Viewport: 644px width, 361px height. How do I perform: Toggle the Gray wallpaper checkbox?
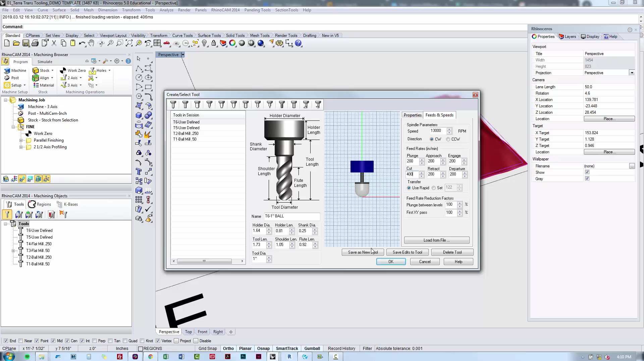587,178
